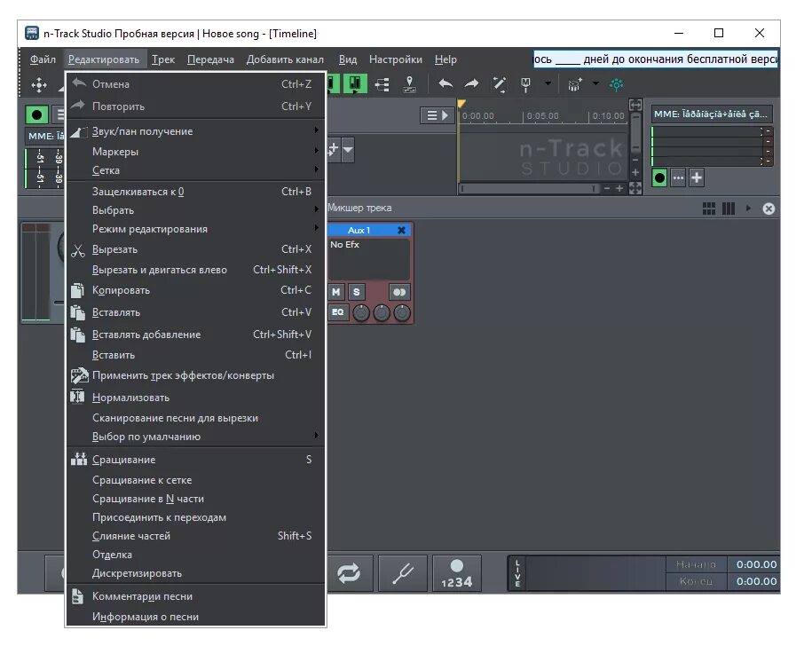Image resolution: width=812 pixels, height=646 pixels.
Task: Choose Вырезать from edit menu
Action: point(196,249)
